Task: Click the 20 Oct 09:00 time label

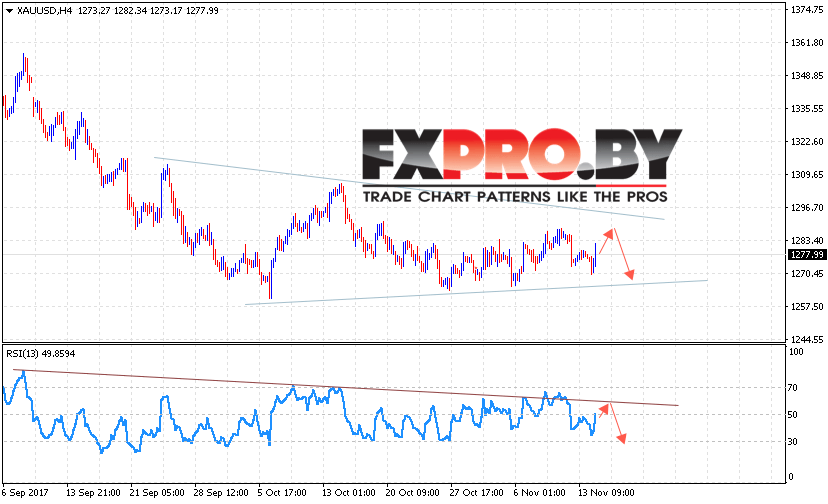Action: 412,492
